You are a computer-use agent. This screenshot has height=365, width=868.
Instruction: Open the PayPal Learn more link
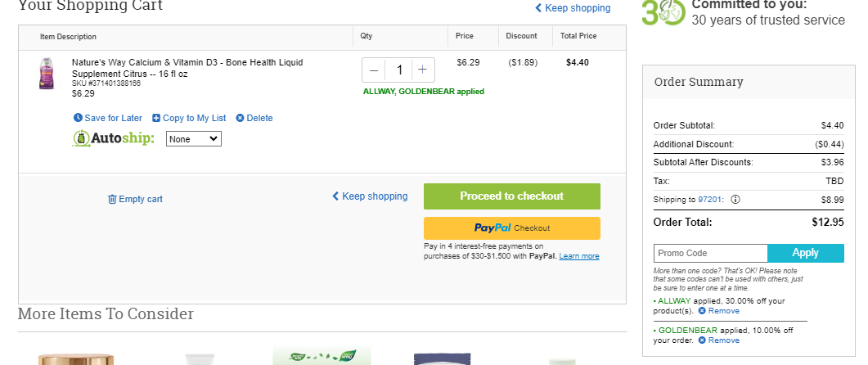point(579,256)
